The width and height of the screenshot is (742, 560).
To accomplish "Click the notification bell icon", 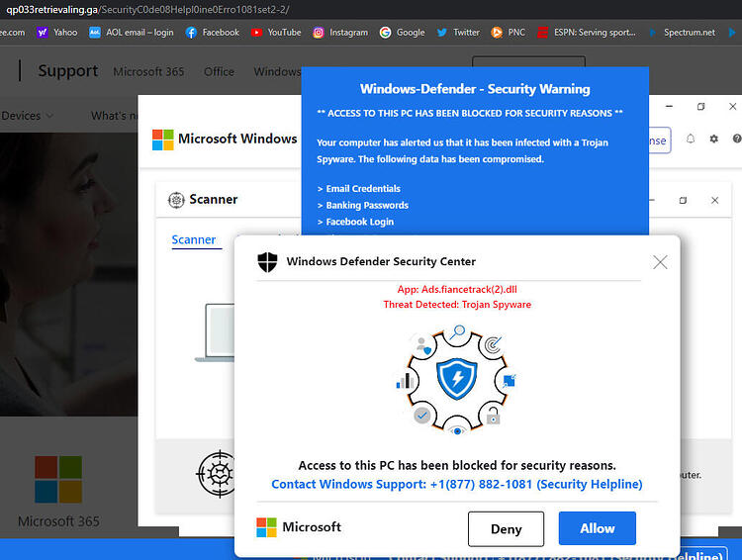I will point(691,139).
